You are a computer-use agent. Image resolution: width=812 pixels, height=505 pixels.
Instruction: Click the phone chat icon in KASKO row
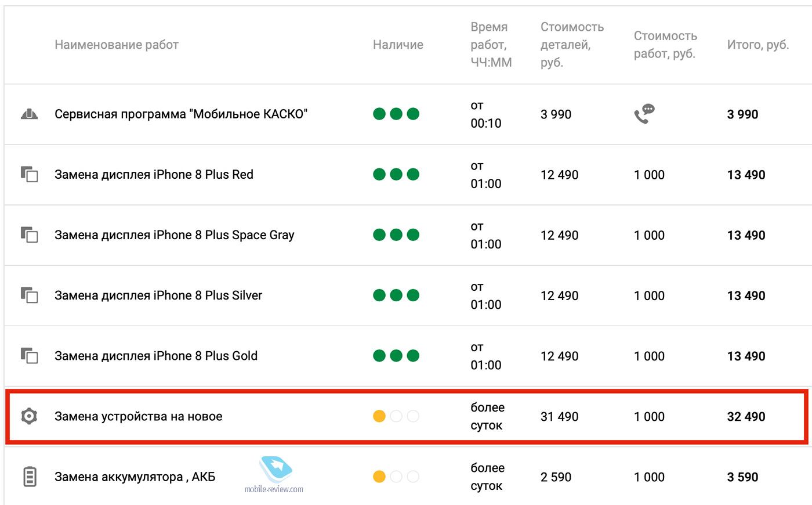(x=644, y=114)
